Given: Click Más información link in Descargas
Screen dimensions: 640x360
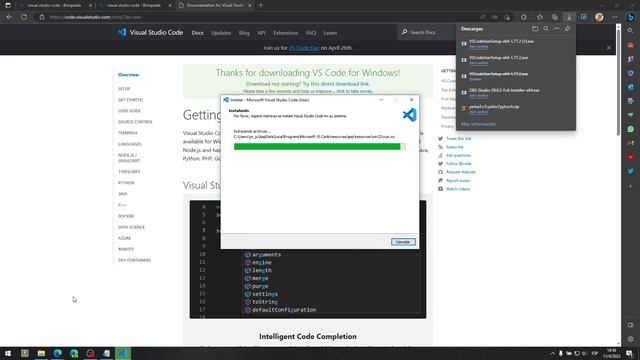Looking at the screenshot, I should (478, 124).
